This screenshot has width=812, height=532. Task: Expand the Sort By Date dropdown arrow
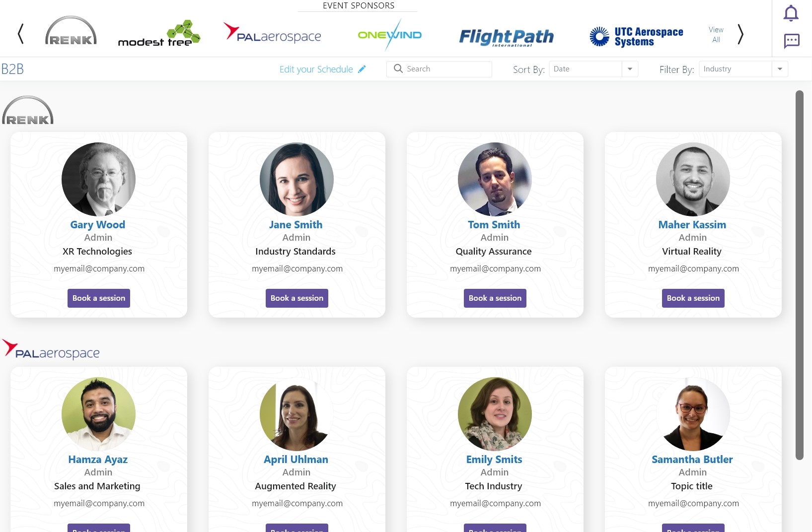pos(630,69)
